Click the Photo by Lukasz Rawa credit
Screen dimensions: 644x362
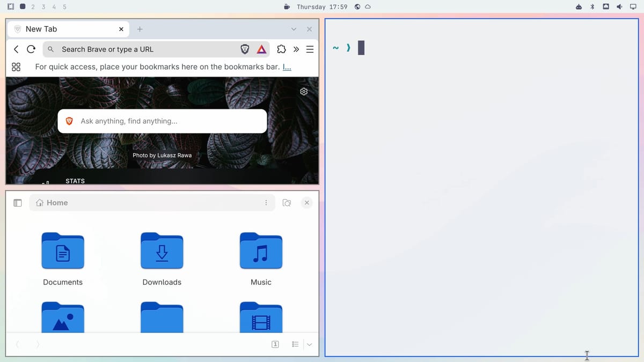tap(162, 155)
